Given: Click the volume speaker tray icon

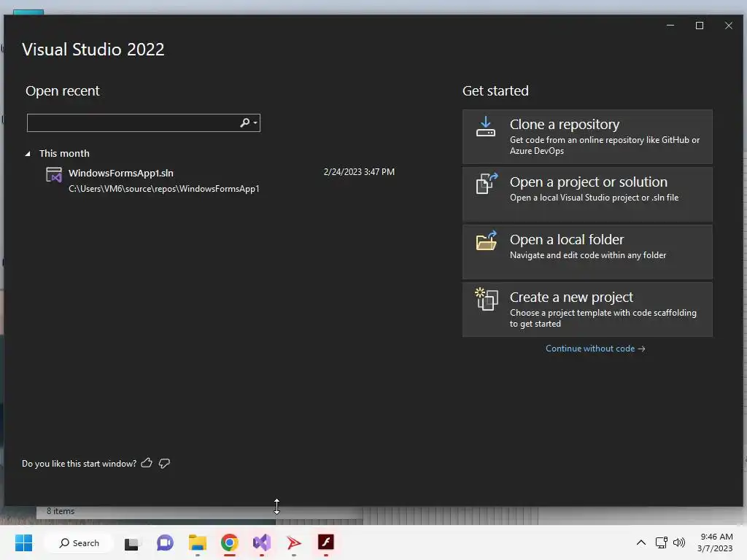Looking at the screenshot, I should [x=679, y=542].
